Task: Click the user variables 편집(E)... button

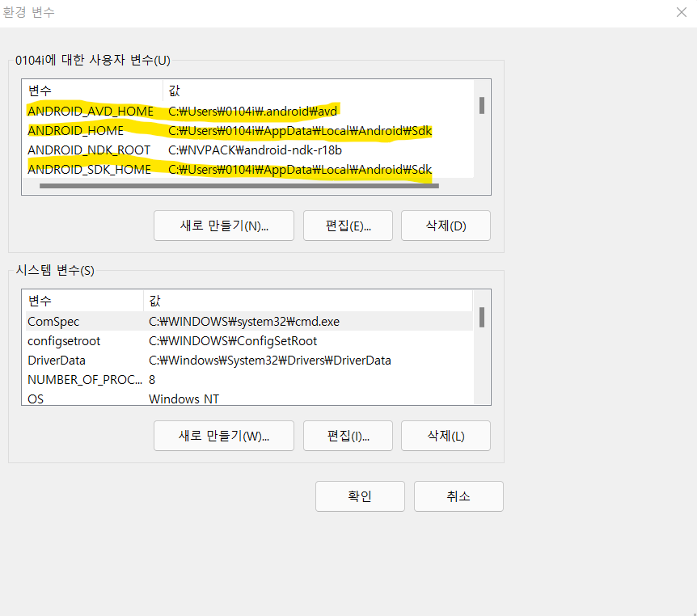Action: 348,226
